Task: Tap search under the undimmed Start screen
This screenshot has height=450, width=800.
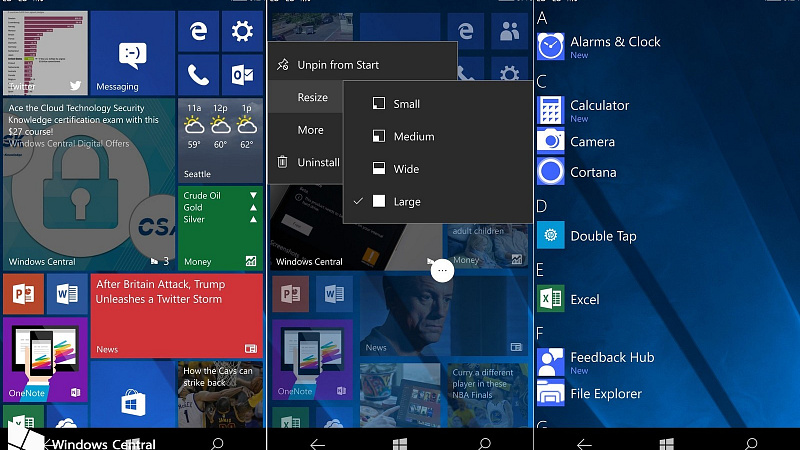Action: pyautogui.click(x=217, y=444)
